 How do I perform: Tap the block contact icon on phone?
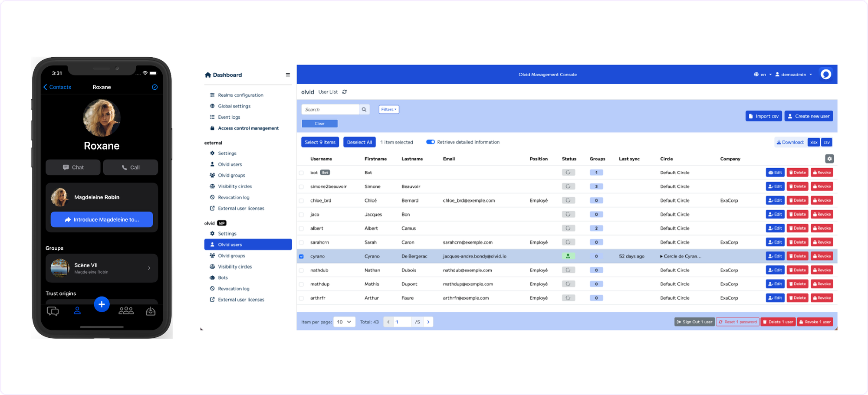point(155,87)
